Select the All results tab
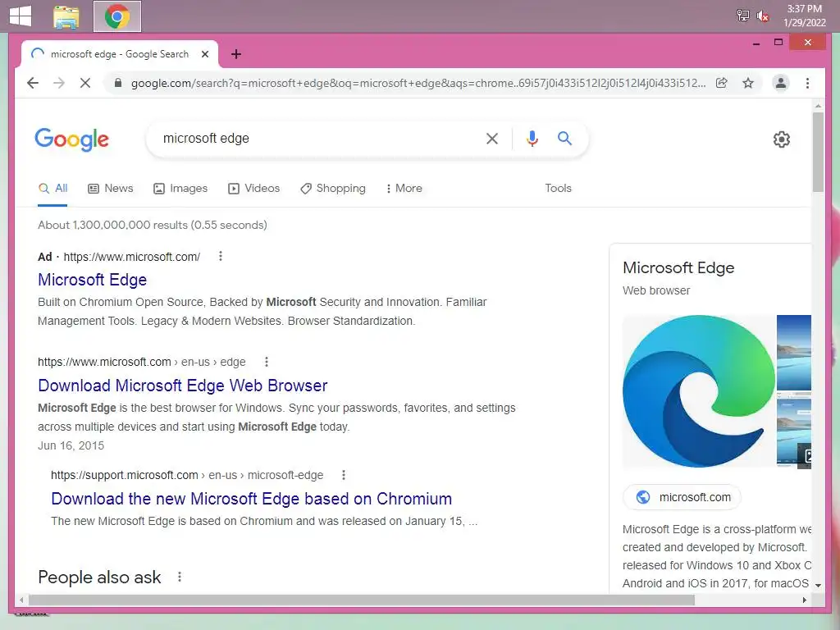 coord(52,188)
